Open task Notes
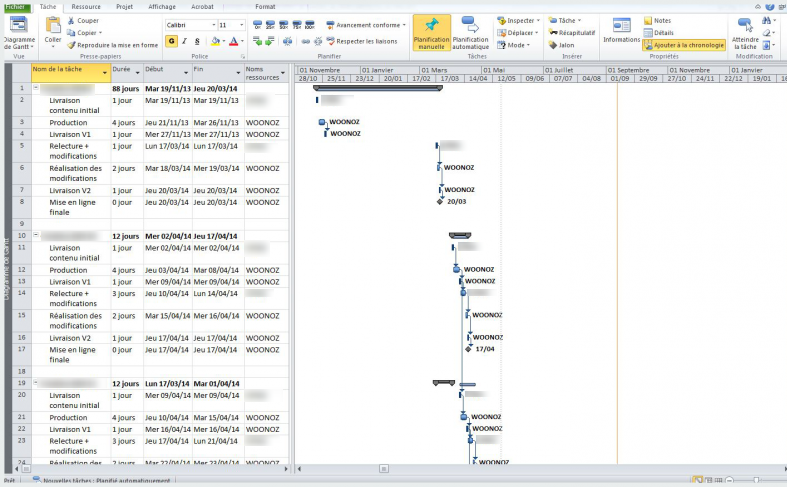The image size is (787, 490). (657, 21)
